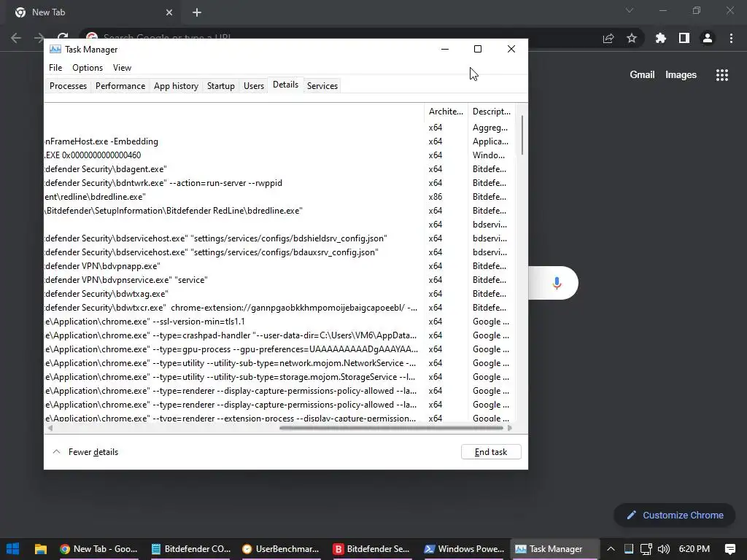Screen dimensions: 747x560
Task: Go back in Chrome
Action: point(16,38)
